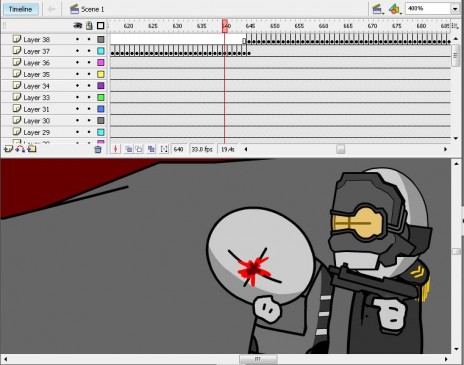Viewport: 464px width, 365px height.
Task: Lock Layer 29 using its lock dot
Action: [x=89, y=132]
